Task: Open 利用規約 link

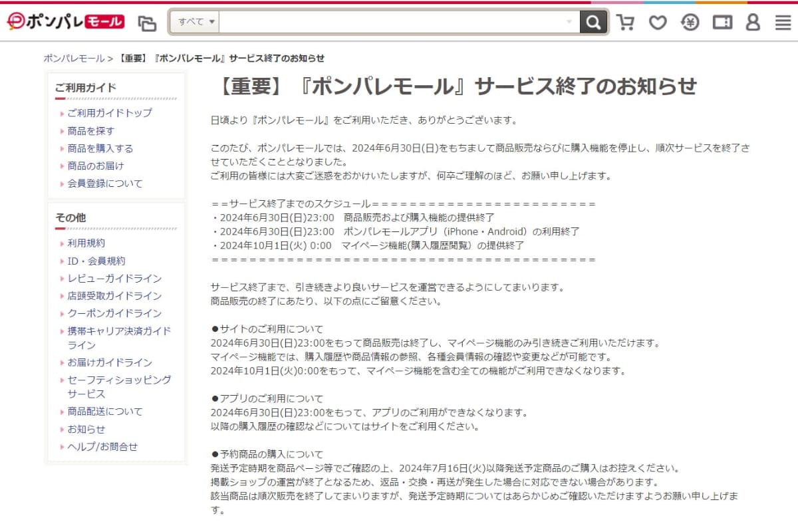Action: [86, 243]
